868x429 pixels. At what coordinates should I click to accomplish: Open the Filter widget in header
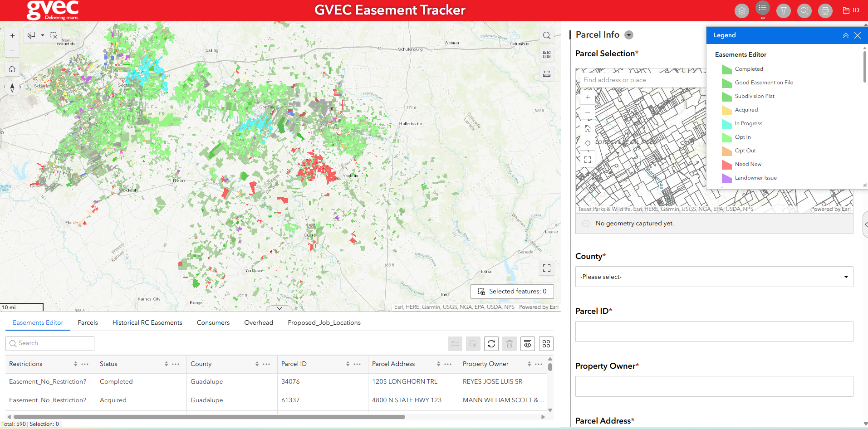point(784,10)
